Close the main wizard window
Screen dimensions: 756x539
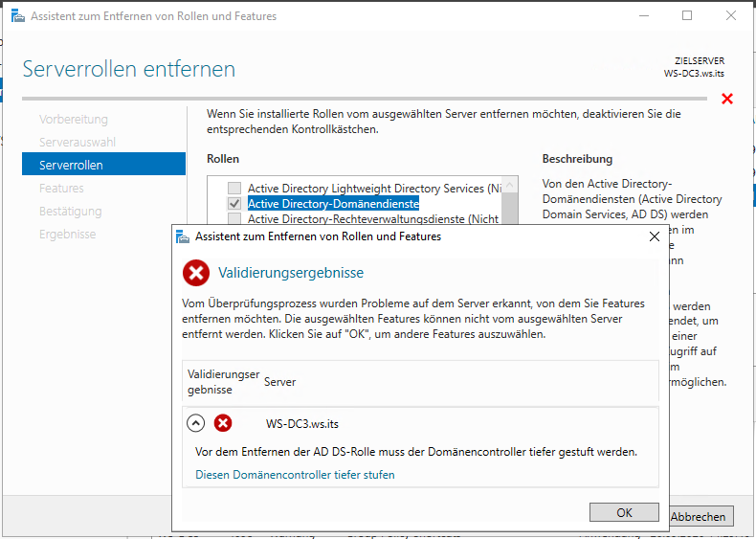[731, 16]
